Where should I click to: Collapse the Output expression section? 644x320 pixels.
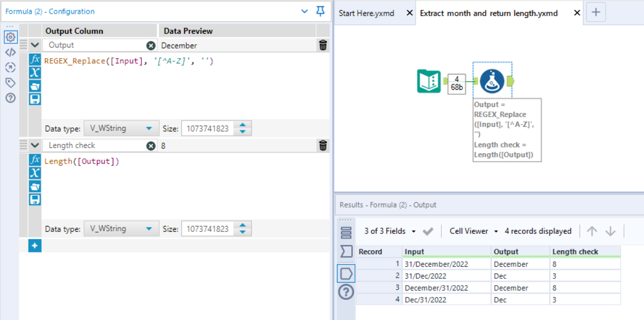coord(35,45)
